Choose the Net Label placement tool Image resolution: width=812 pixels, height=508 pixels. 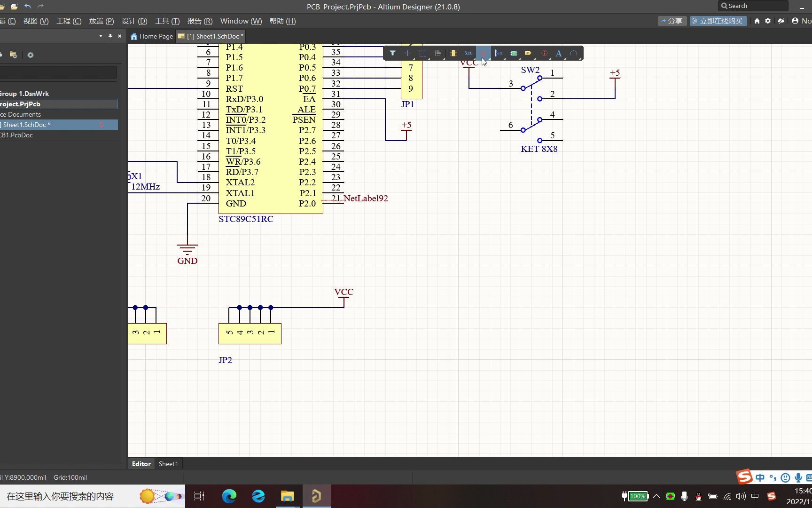click(x=468, y=53)
